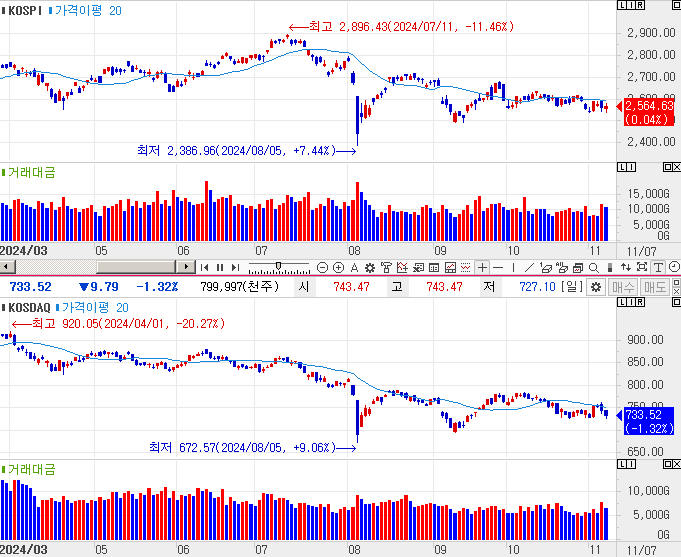The image size is (681, 557).
Task: Click the 최저 672.57 low annotation
Action: click(x=252, y=447)
